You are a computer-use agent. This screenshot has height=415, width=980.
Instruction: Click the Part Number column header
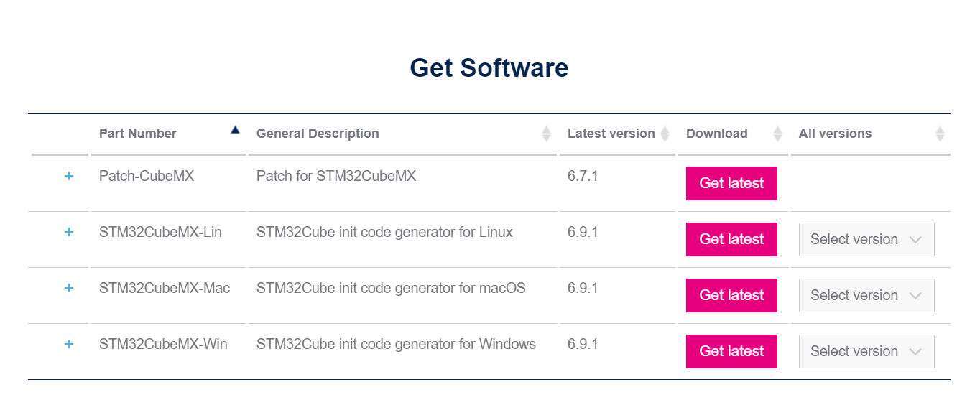pyautogui.click(x=138, y=134)
